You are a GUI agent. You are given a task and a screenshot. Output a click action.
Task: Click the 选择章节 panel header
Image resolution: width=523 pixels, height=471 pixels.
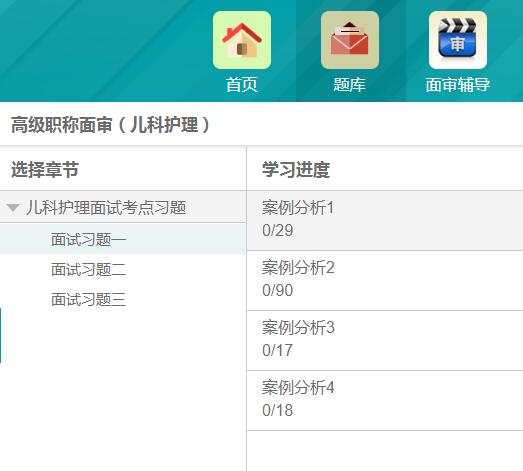[45, 169]
